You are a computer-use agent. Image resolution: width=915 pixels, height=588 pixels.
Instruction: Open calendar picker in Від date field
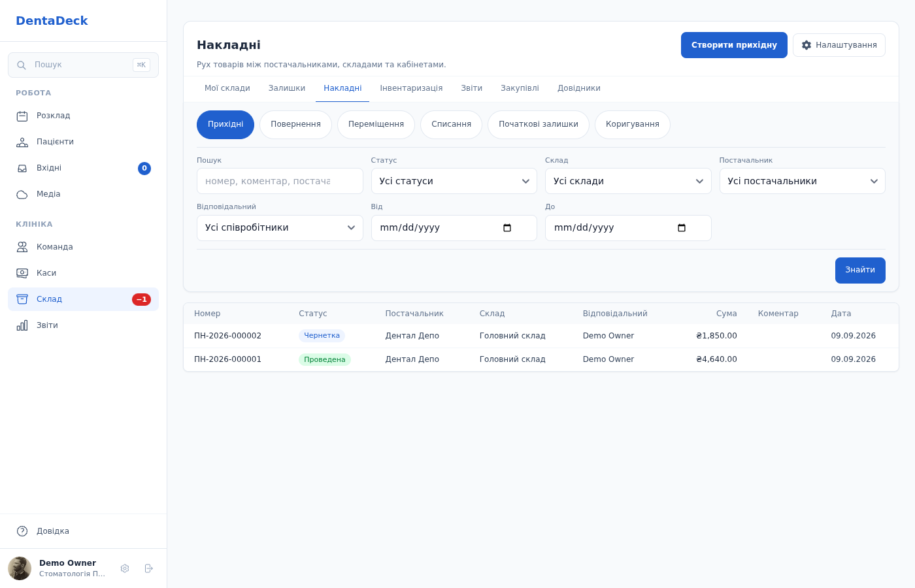point(507,228)
